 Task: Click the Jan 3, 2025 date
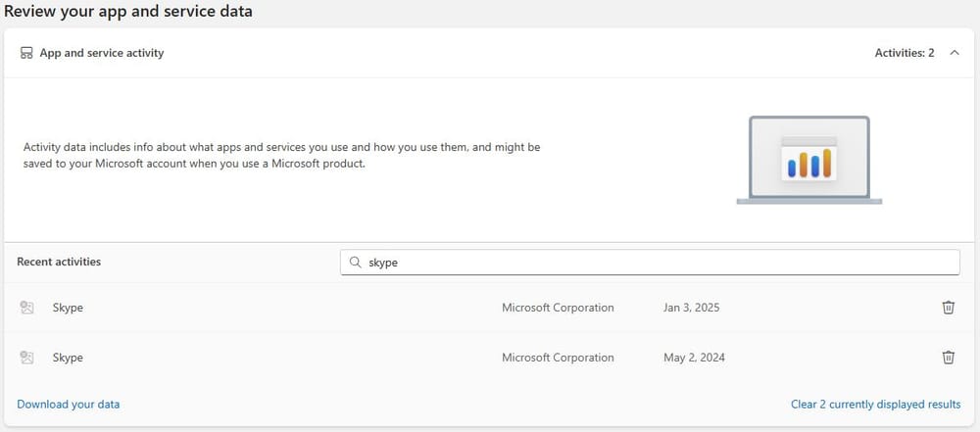click(691, 308)
